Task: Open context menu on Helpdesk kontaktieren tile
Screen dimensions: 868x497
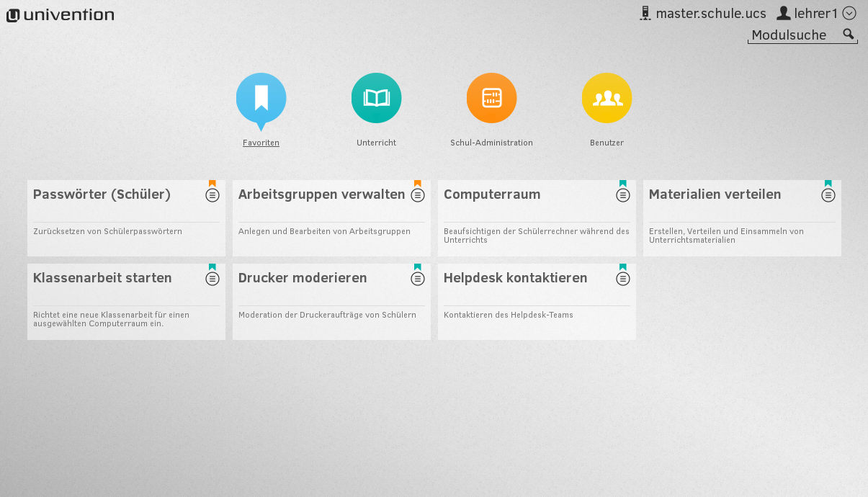Action: (623, 279)
